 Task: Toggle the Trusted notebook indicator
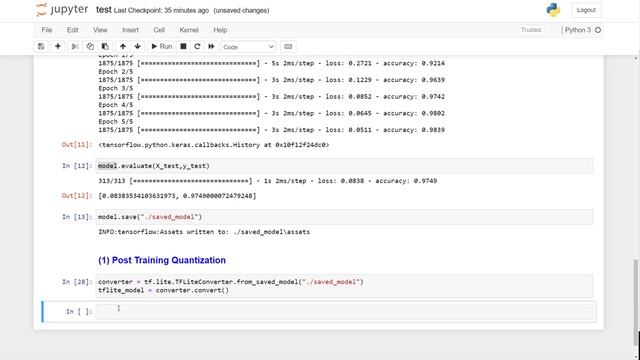pyautogui.click(x=531, y=30)
